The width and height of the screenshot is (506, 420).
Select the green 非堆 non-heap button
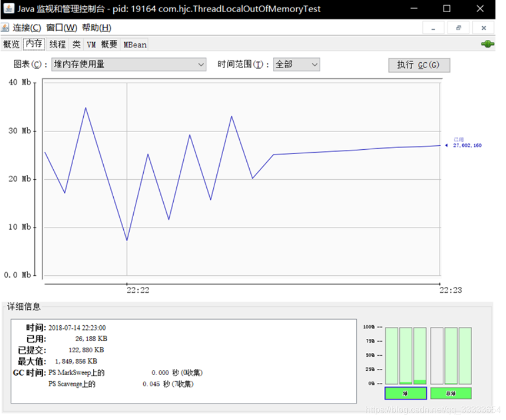(451, 393)
